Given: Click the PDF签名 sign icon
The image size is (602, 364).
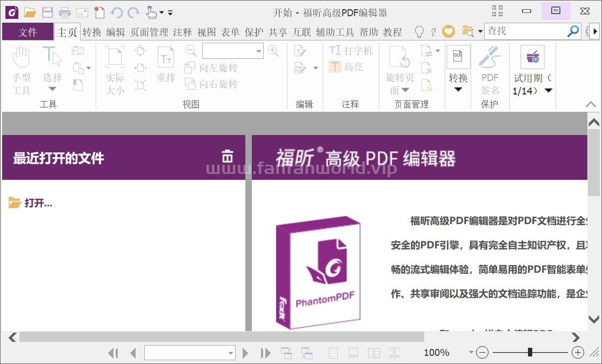Looking at the screenshot, I should pyautogui.click(x=490, y=70).
